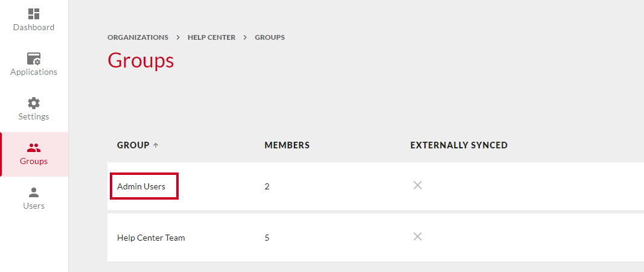Select member count 2 for Admin Users
The width and height of the screenshot is (644, 272).
tap(267, 187)
